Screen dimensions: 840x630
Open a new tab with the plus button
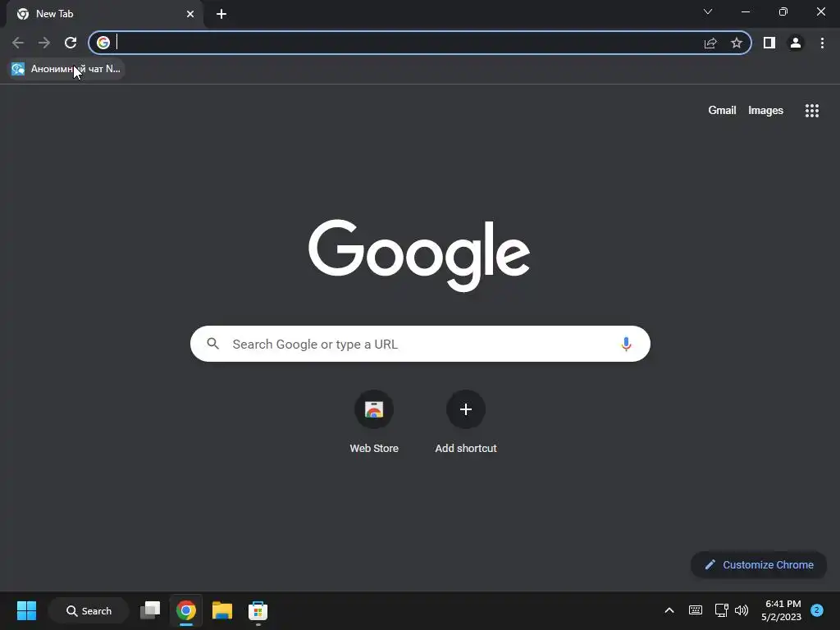coord(221,14)
